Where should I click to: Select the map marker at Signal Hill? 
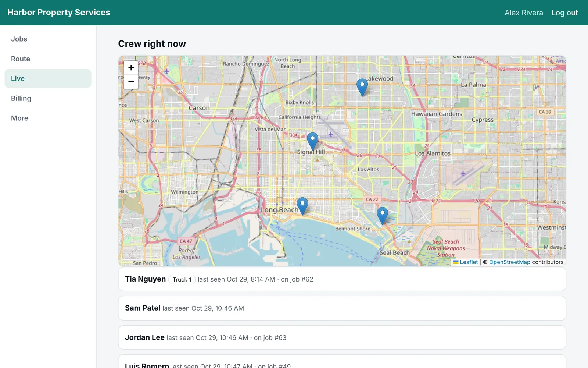[x=312, y=141]
